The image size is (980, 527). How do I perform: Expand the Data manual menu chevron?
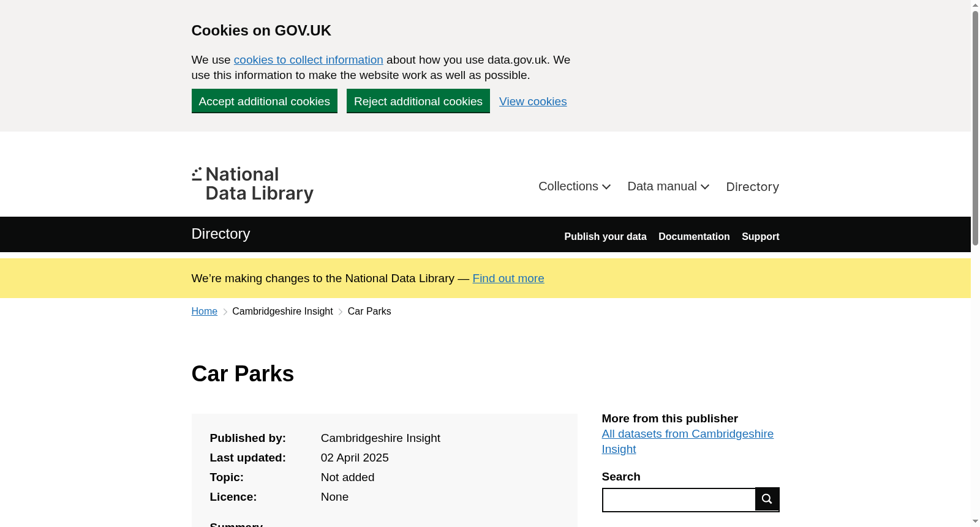(705, 187)
